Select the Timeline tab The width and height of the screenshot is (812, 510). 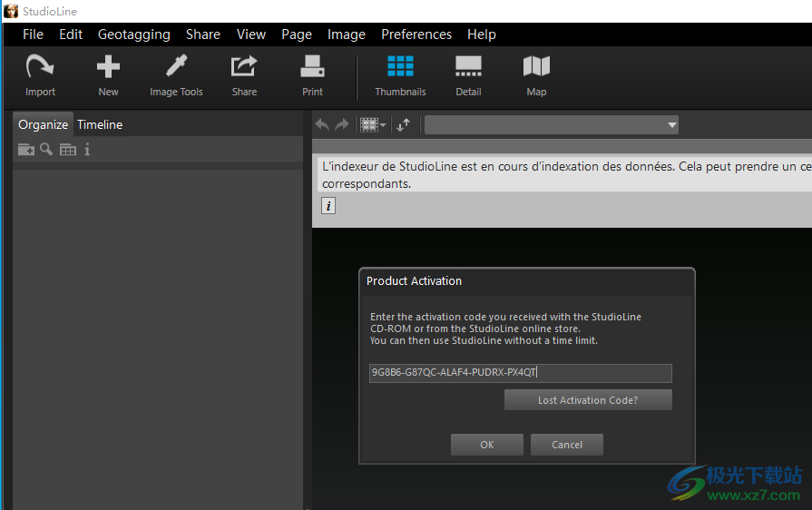point(100,124)
